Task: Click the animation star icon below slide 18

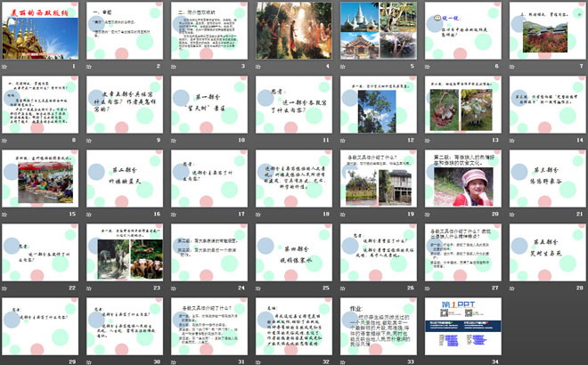Action: [x=258, y=215]
